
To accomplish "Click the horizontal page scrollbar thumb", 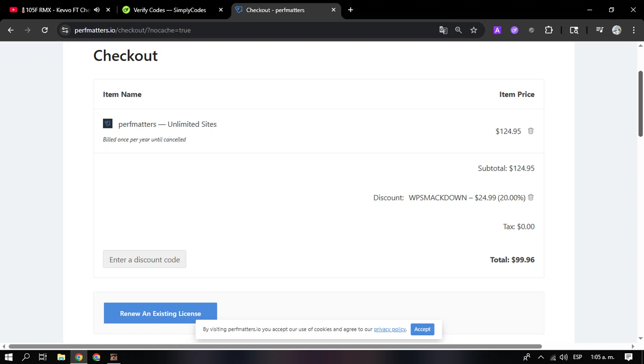I will [275, 346].
